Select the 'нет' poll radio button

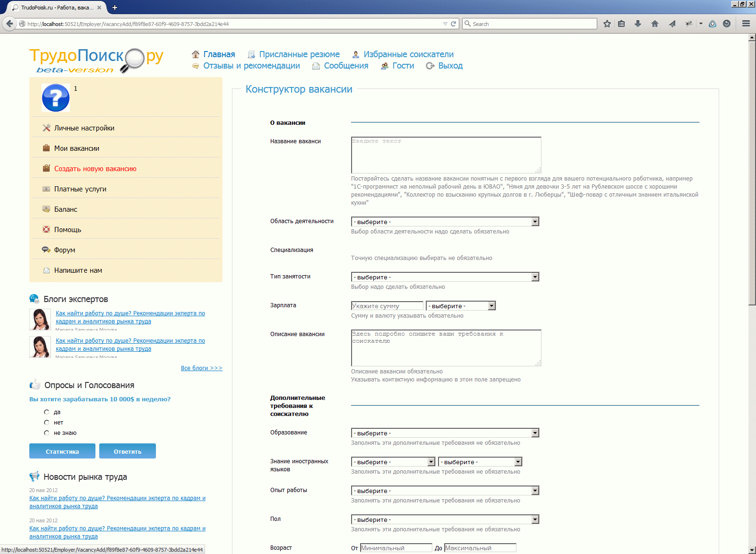46,423
